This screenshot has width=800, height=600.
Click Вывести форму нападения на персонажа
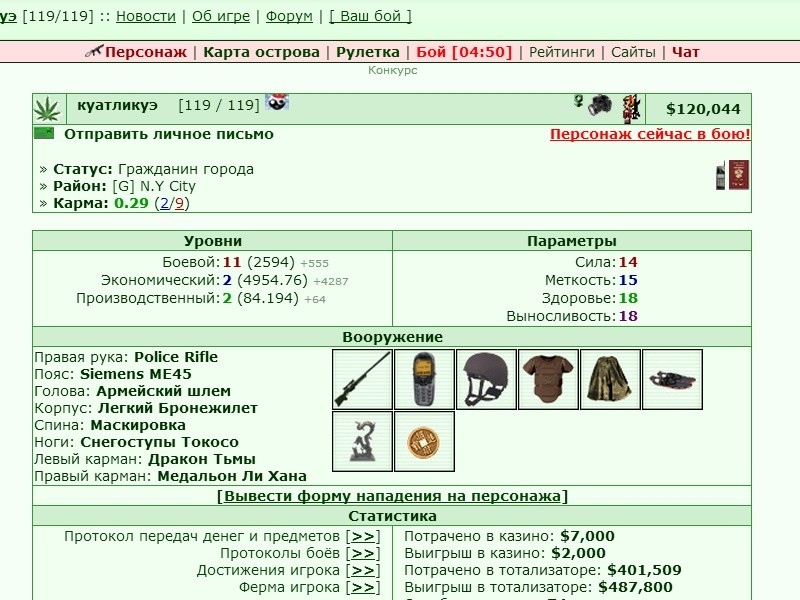(392, 496)
